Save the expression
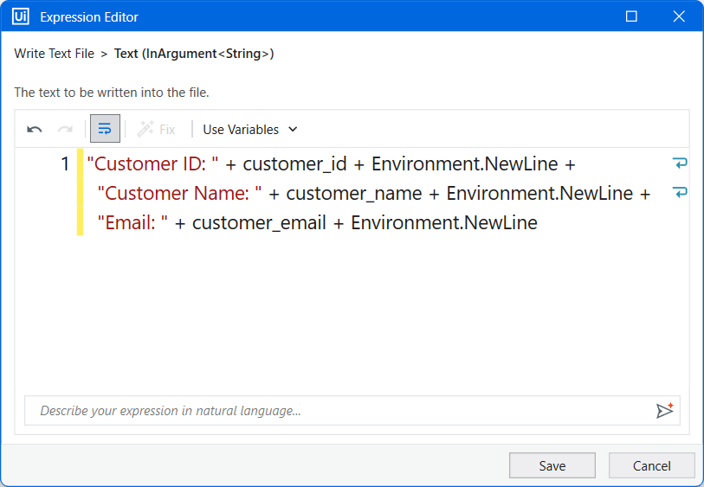This screenshot has width=704, height=487. tap(552, 465)
